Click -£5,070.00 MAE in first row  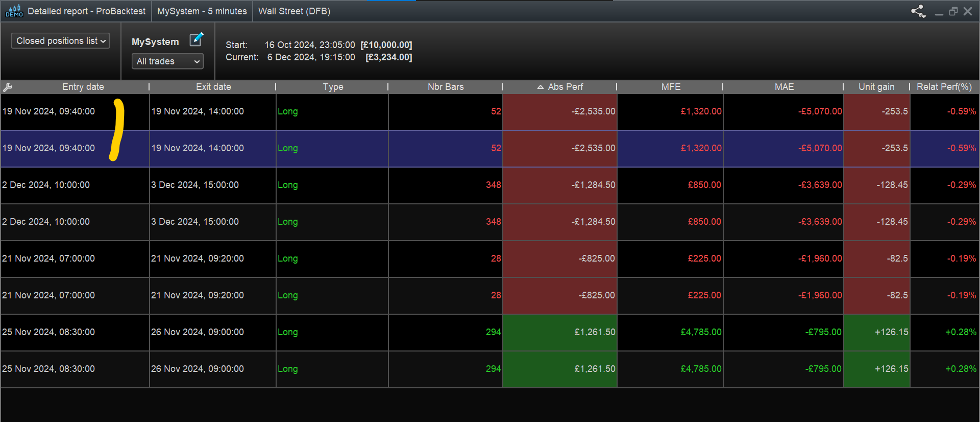coord(820,111)
